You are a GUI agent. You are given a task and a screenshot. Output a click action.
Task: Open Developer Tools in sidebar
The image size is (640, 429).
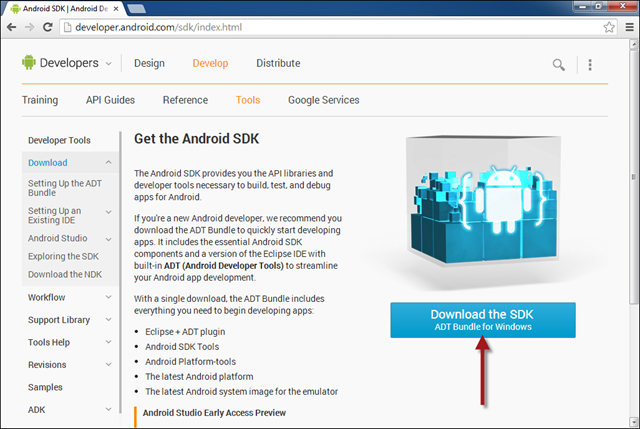click(59, 140)
